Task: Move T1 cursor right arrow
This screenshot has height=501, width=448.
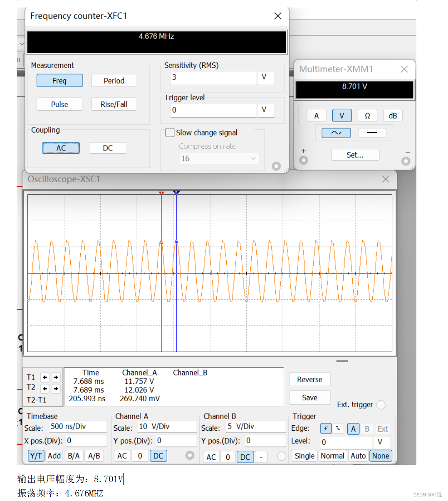Action: [56, 378]
